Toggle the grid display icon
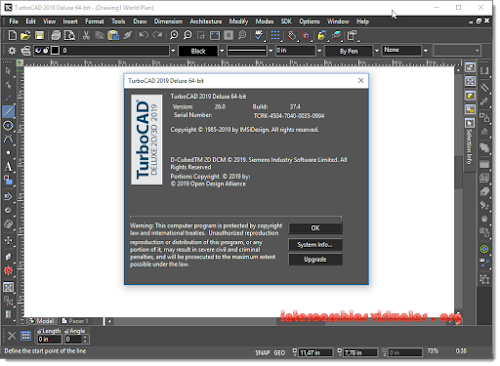This screenshot has width=500, height=366. click(x=275, y=35)
